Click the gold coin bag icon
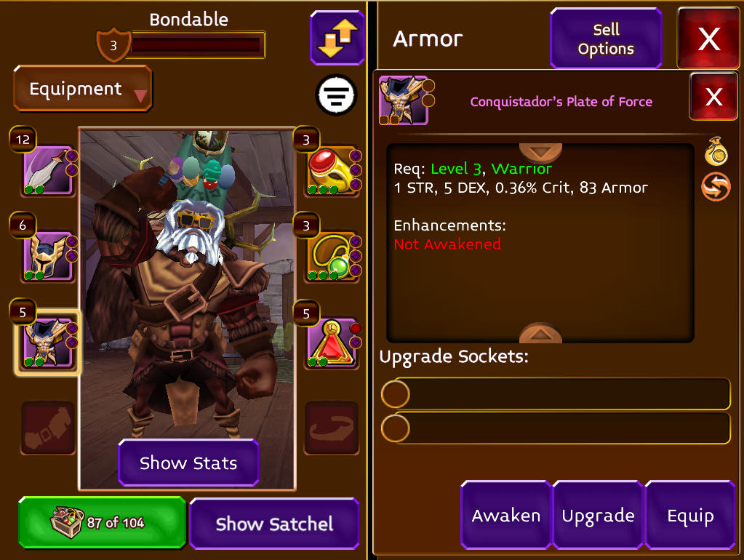The width and height of the screenshot is (744, 560). (716, 151)
